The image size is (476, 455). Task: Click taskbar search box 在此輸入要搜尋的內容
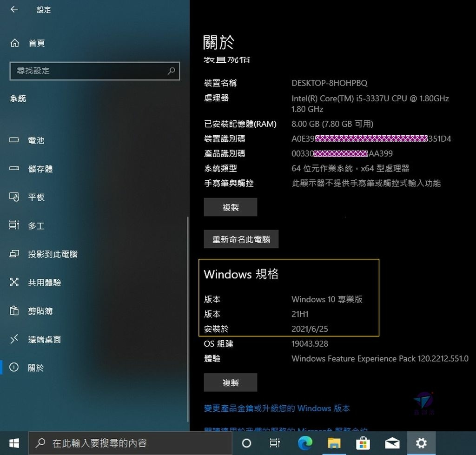[131, 443]
